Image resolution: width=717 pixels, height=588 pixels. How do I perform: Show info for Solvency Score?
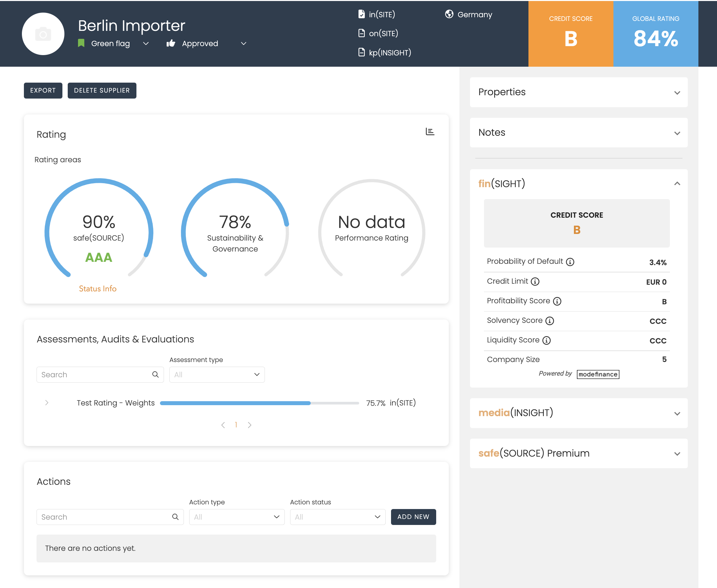[550, 321]
